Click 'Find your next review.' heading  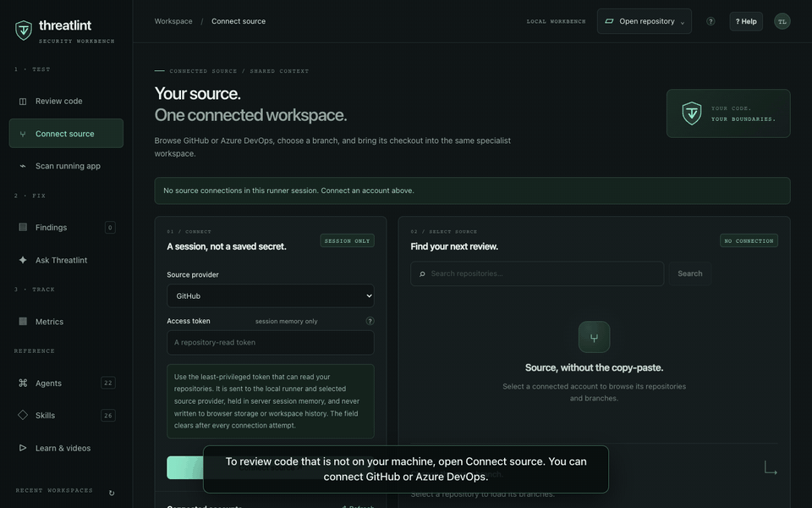pyautogui.click(x=454, y=246)
